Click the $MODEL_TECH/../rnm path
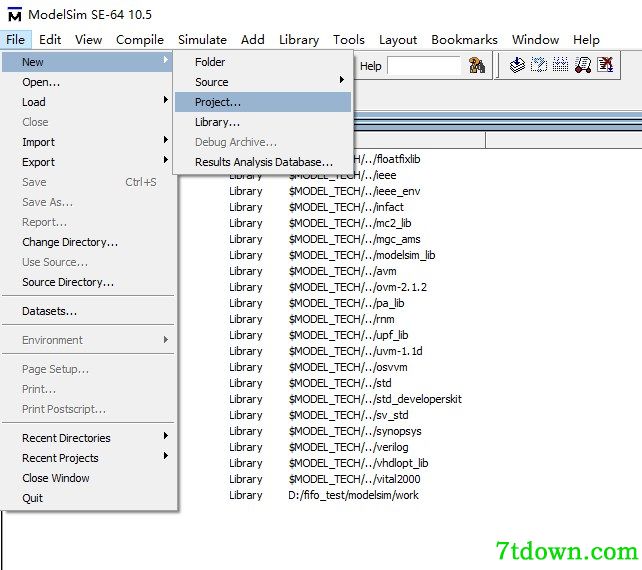The width and height of the screenshot is (642, 570). [341, 319]
